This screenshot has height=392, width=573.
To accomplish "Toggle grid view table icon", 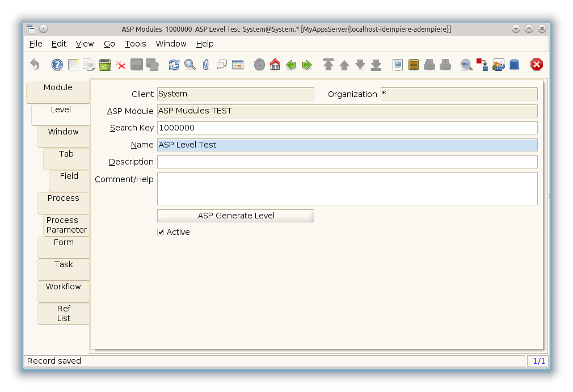I will [238, 65].
